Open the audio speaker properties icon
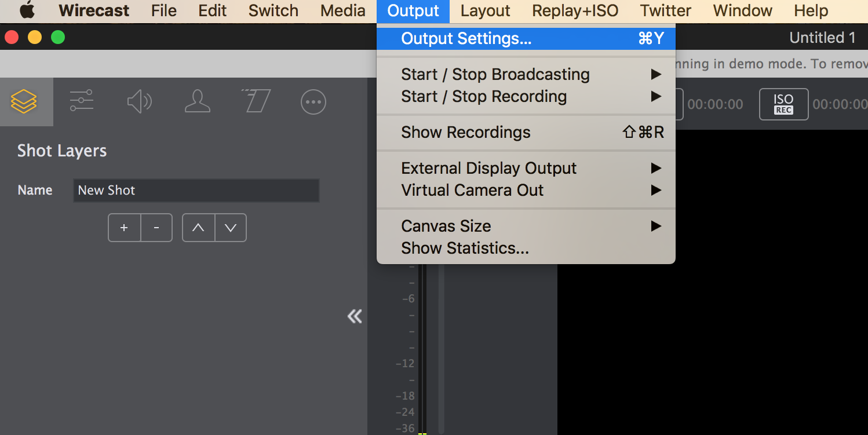This screenshot has height=435, width=868. coord(140,102)
